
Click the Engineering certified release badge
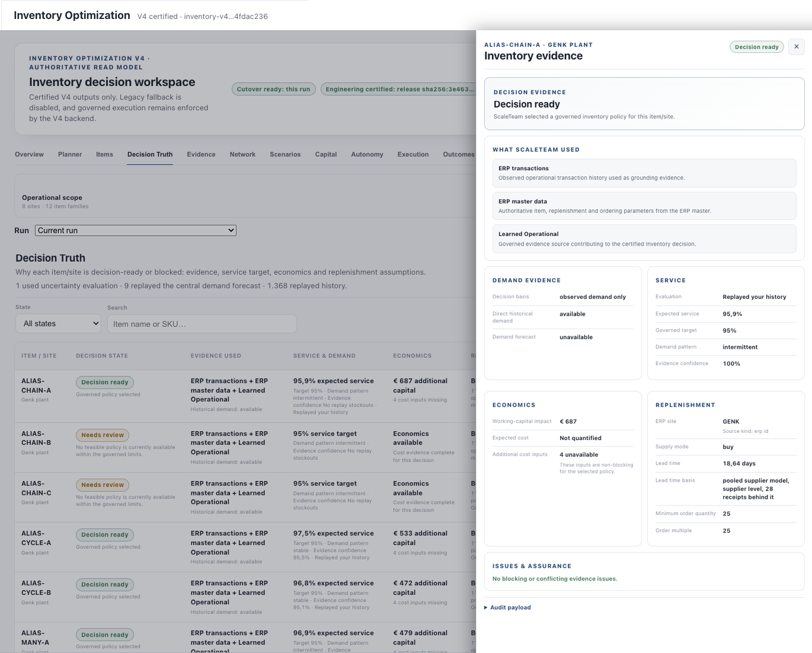pos(399,89)
